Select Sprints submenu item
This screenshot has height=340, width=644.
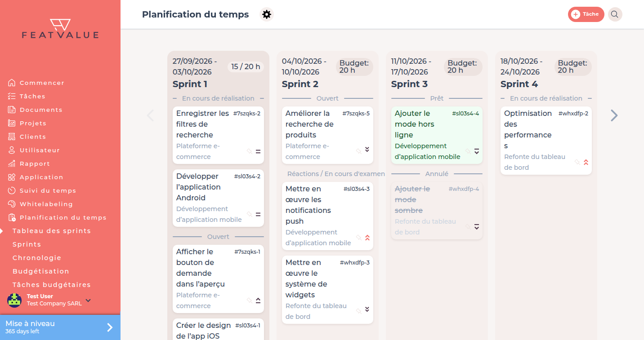click(x=27, y=244)
